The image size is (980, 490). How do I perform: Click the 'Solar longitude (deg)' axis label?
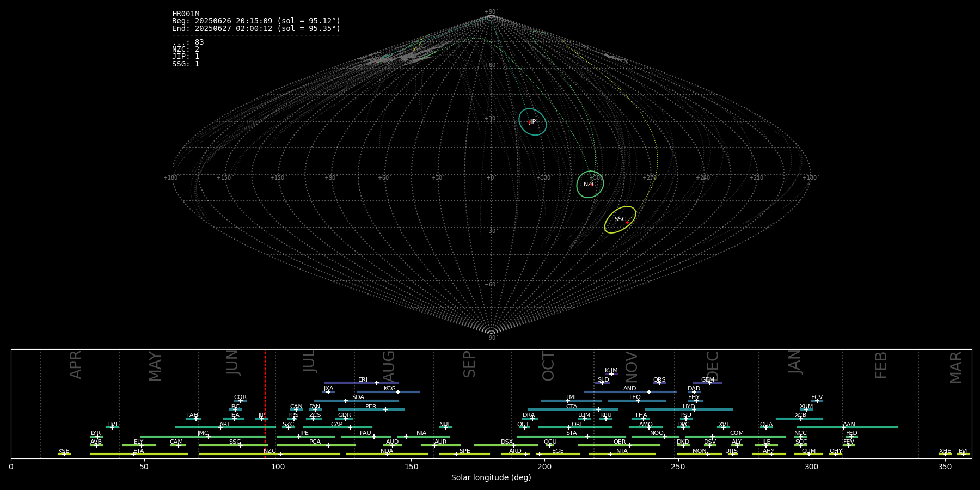[491, 478]
